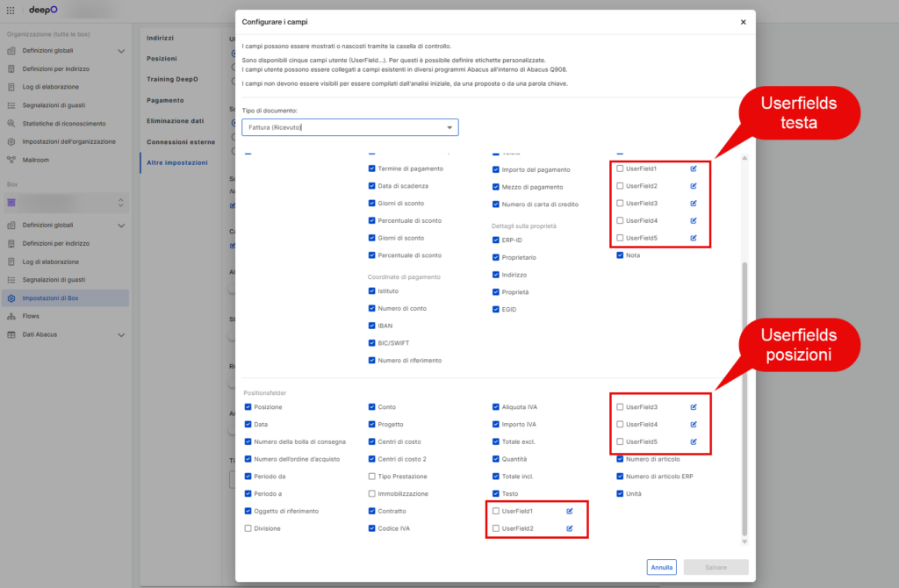Open the Tipo di documento dropdown
The image size is (899, 588).
tap(349, 127)
